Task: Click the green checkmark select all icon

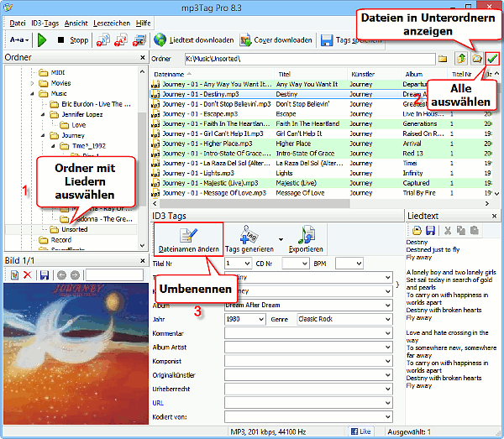Action: 492,59
